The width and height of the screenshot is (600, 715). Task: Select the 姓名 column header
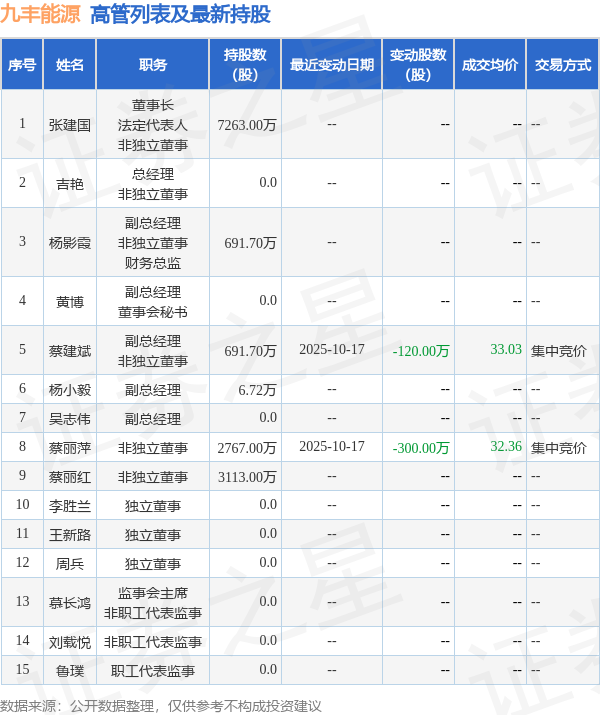click(70, 65)
